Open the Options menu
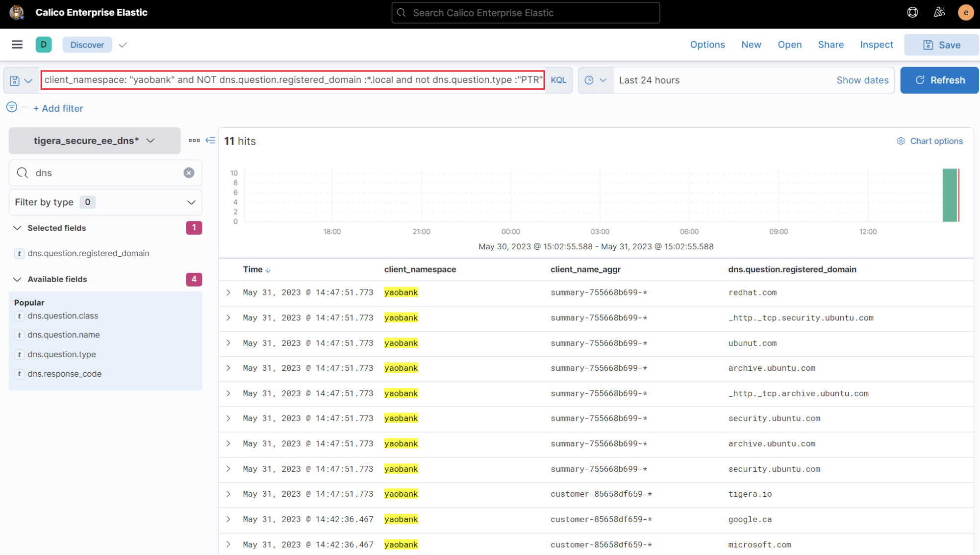 click(707, 45)
